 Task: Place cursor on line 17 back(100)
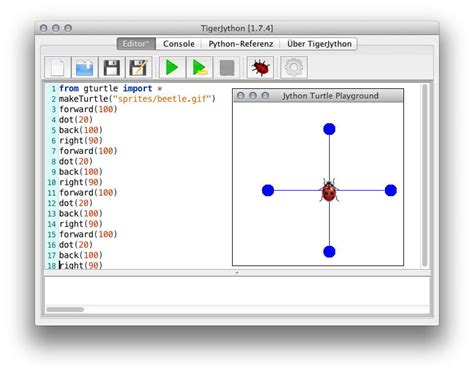(81, 255)
